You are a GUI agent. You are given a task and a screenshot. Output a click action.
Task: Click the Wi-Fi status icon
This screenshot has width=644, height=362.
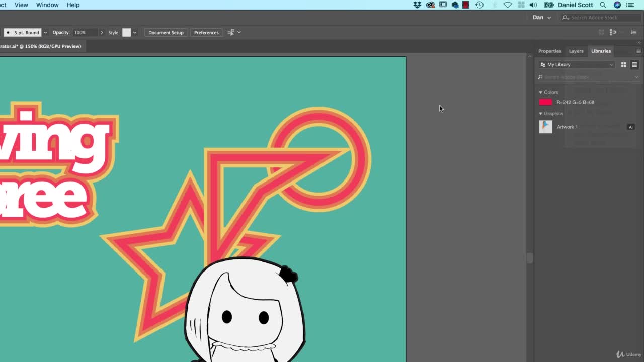click(x=508, y=5)
